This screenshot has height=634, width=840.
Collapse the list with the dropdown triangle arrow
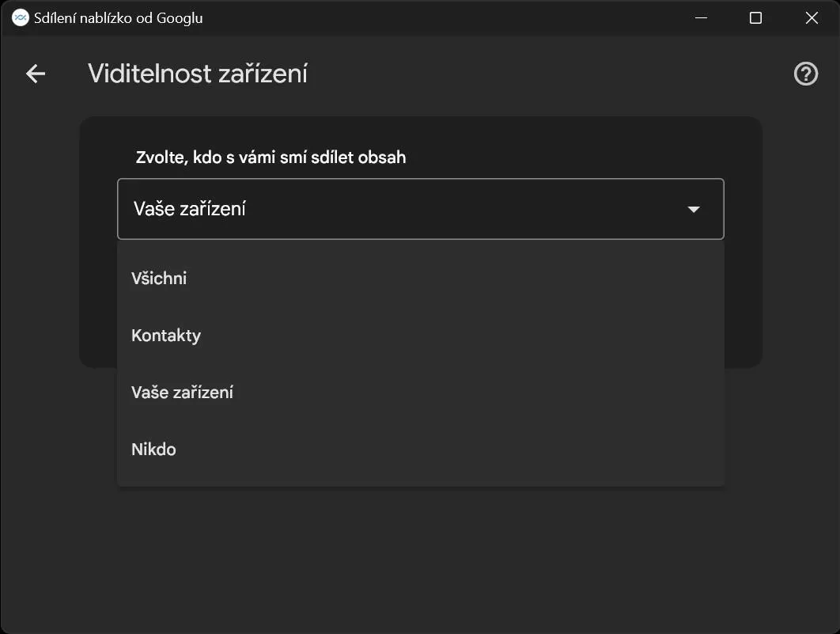[x=694, y=210]
